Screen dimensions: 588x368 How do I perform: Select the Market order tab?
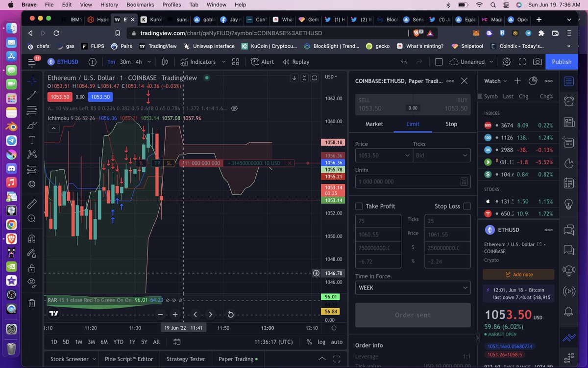coord(374,124)
